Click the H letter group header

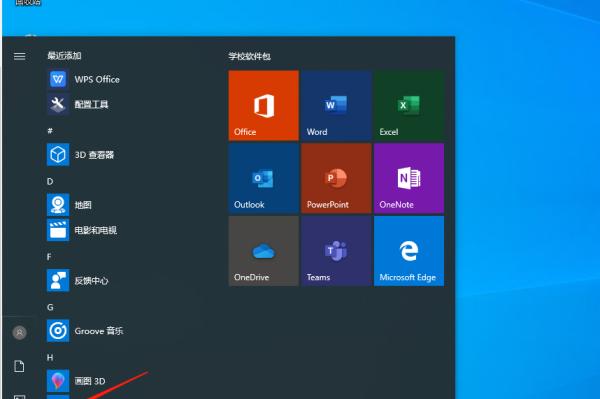[x=50, y=358]
